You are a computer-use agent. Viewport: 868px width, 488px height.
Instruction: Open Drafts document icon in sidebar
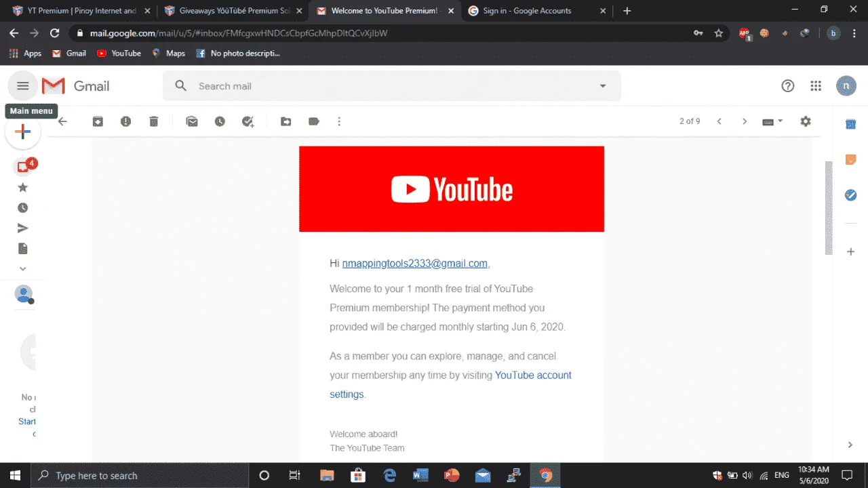click(23, 249)
